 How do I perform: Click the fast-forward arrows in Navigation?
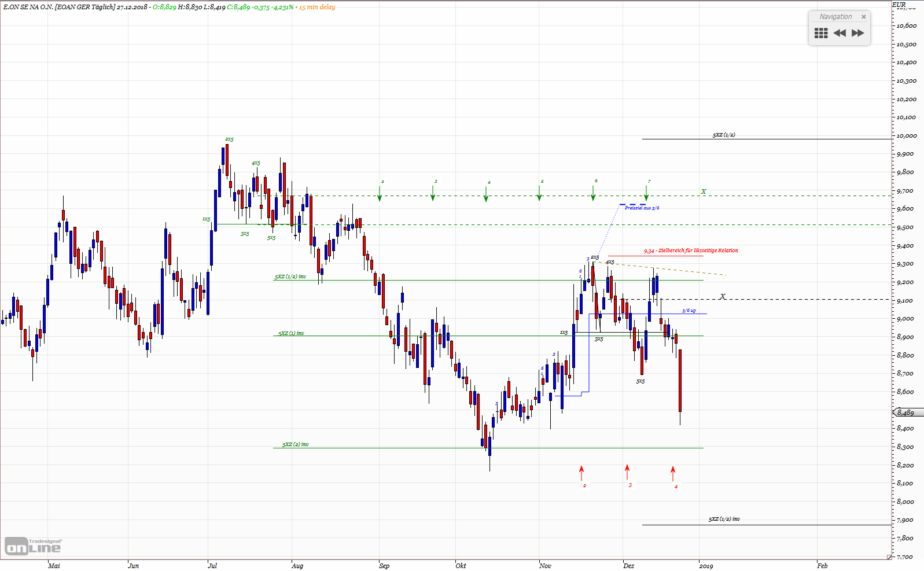[x=858, y=33]
